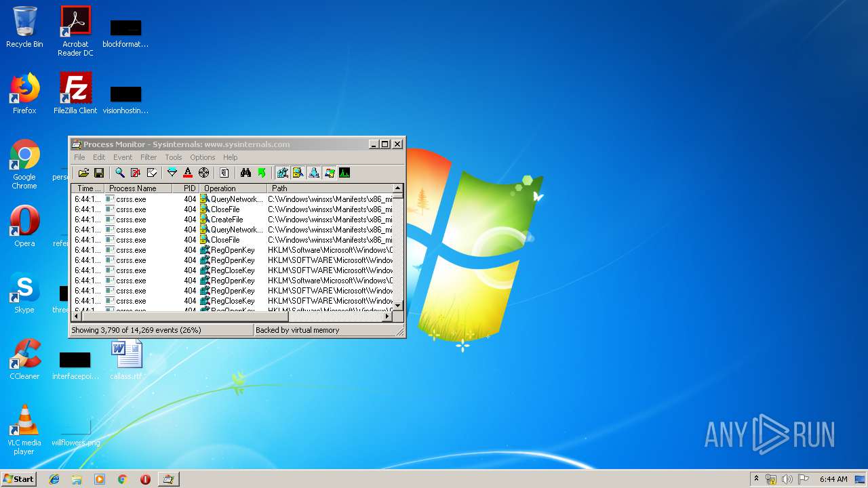Image resolution: width=868 pixels, height=488 pixels.
Task: Click the 'Showing 3,790 of 14,269 events' status text
Action: 136,330
